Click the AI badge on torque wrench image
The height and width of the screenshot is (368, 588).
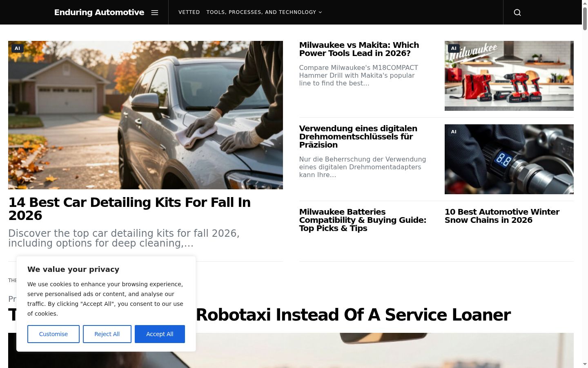454,132
